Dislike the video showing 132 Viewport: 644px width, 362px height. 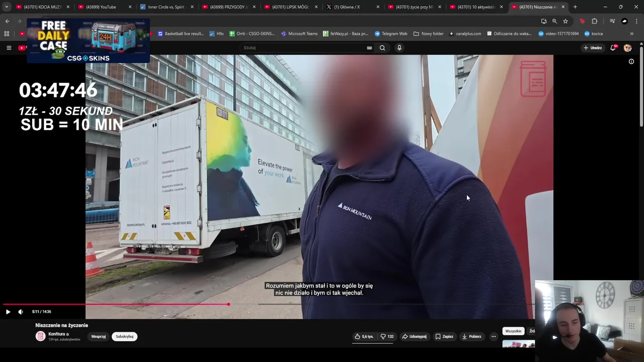pos(387,336)
